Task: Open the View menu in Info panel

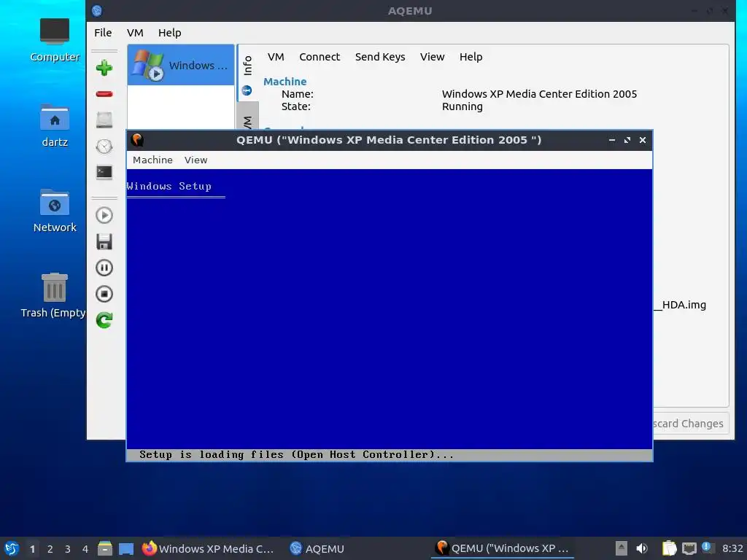Action: [432, 57]
